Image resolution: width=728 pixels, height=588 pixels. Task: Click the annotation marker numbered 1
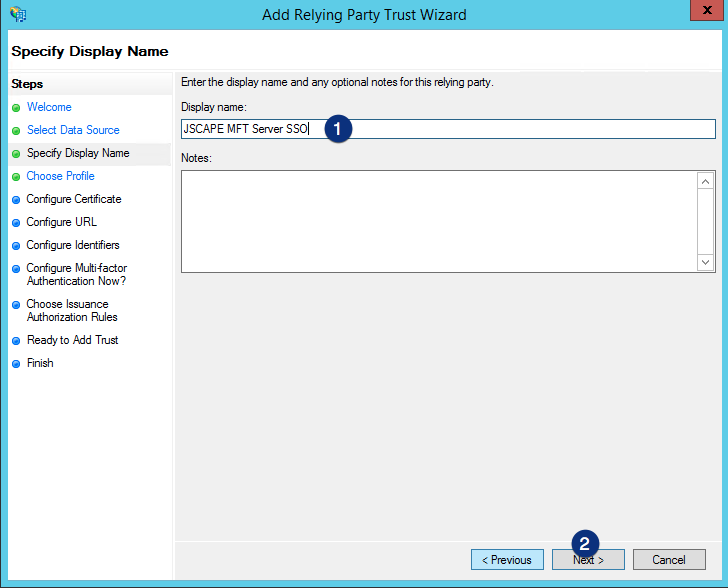pos(338,128)
